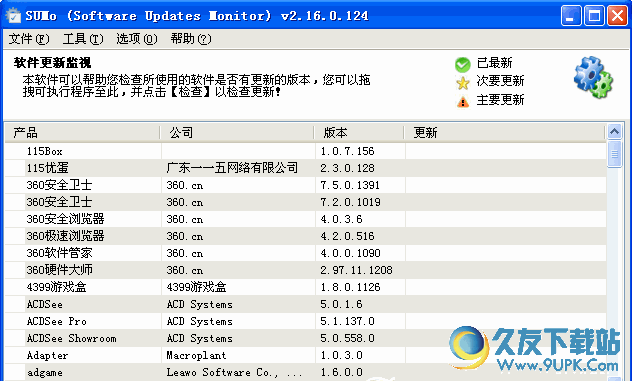632x381 pixels.
Task: Select the 115Box row
Action: point(306,151)
